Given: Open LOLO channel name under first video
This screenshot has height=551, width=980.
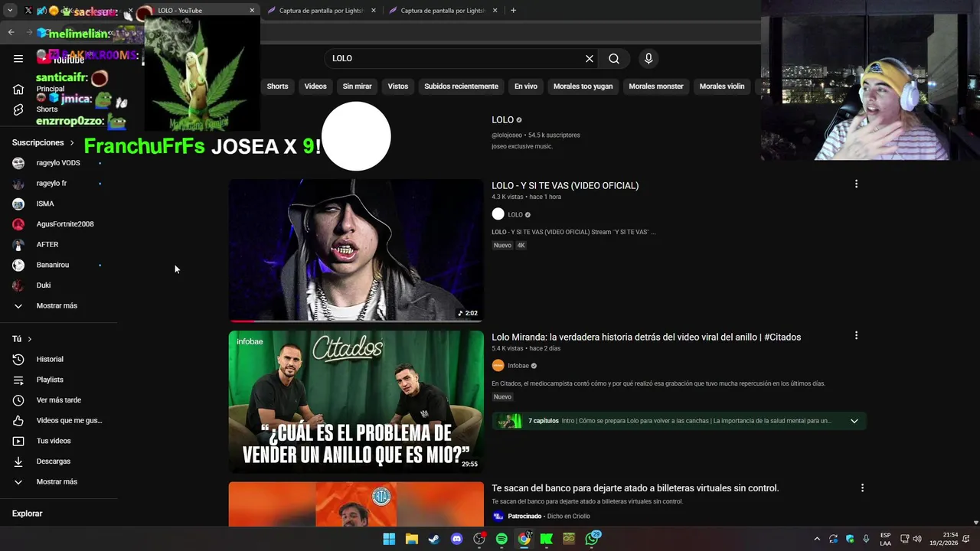Looking at the screenshot, I should click(515, 214).
